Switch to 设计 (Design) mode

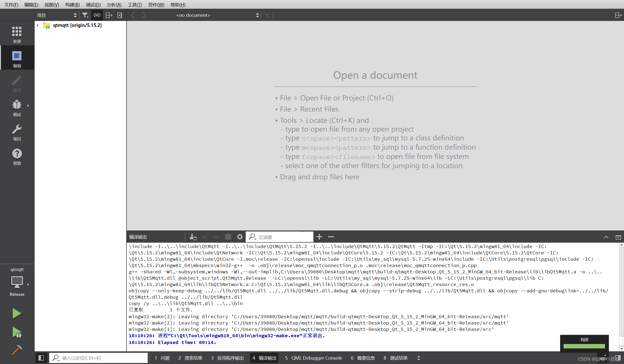coord(17,83)
